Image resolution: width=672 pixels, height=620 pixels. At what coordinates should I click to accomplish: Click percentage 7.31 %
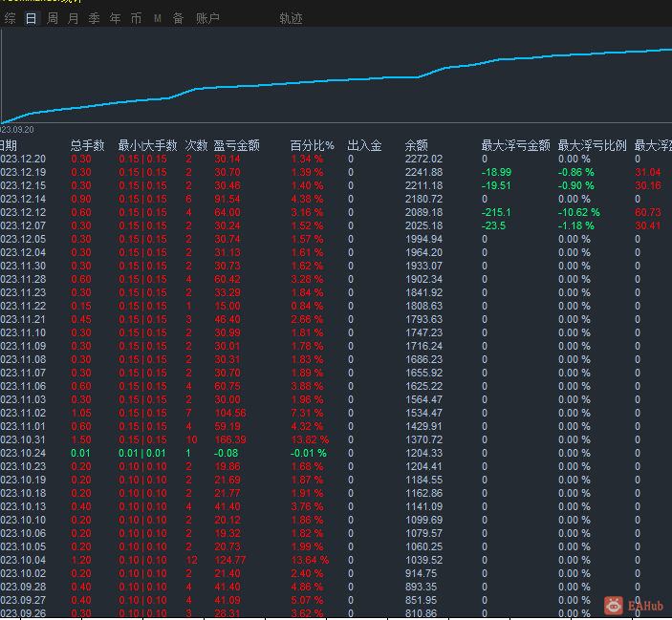(307, 414)
